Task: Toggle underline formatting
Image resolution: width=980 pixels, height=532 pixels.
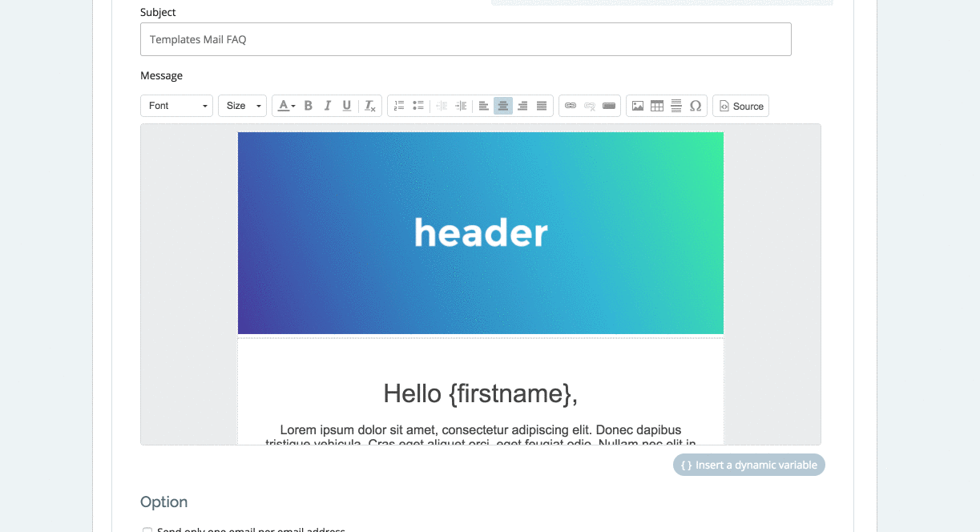Action: pyautogui.click(x=347, y=106)
